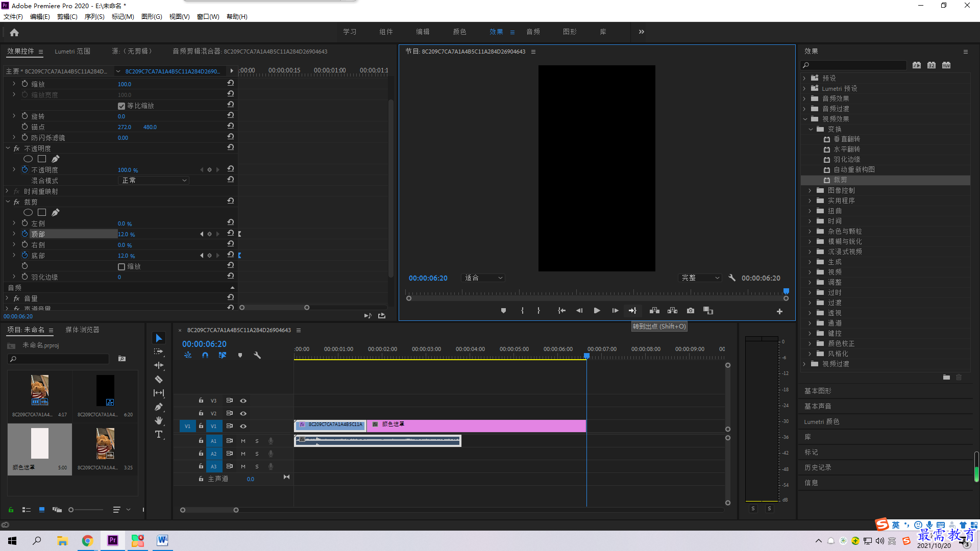Image resolution: width=980 pixels, height=551 pixels.
Task: Open the Essential Sound panel
Action: click(x=818, y=406)
